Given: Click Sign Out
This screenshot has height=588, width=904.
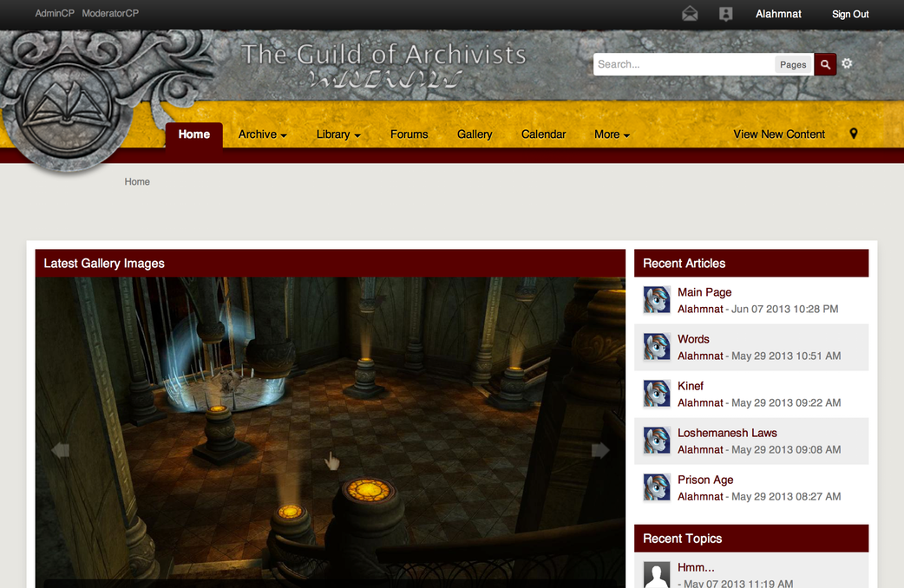Looking at the screenshot, I should 850,14.
